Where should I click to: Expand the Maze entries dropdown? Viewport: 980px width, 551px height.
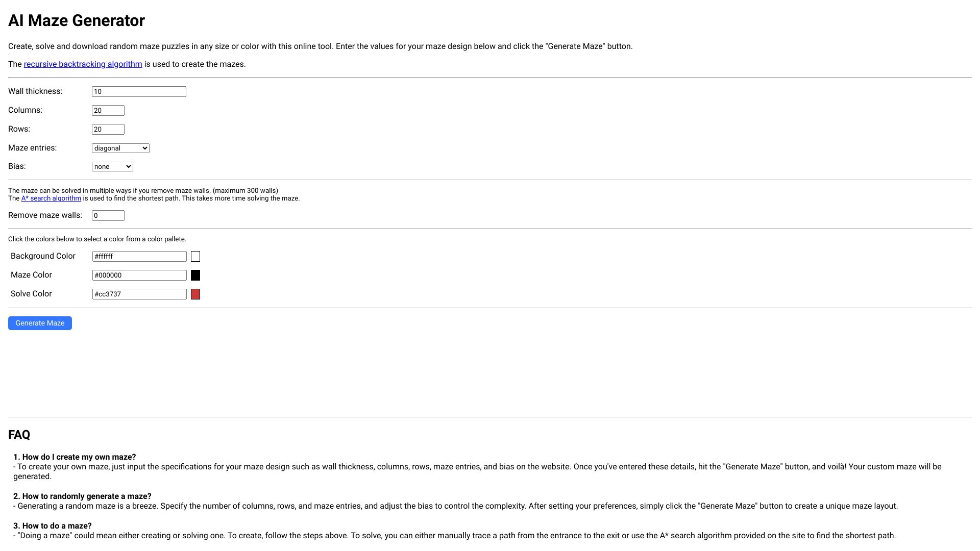tap(120, 148)
